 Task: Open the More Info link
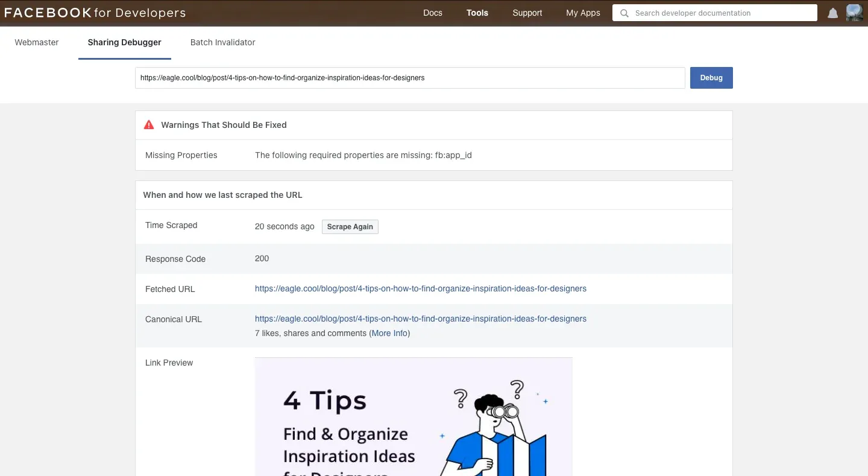pos(389,333)
